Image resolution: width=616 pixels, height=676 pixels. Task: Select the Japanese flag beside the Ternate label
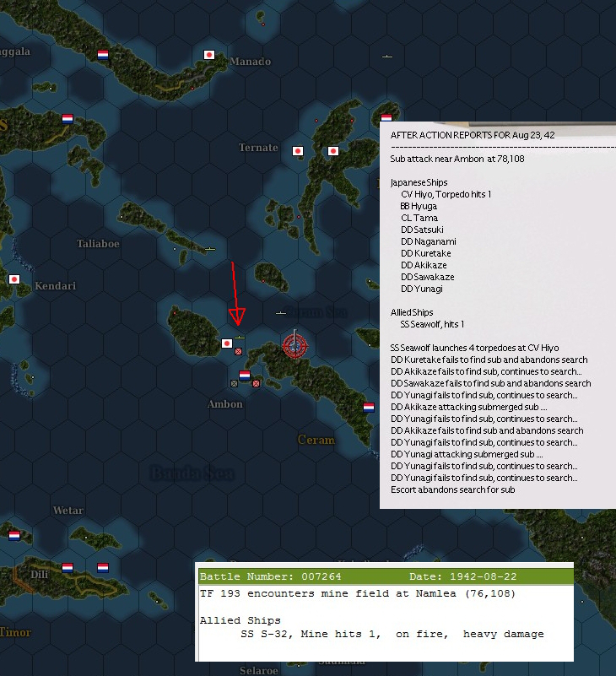click(297, 151)
